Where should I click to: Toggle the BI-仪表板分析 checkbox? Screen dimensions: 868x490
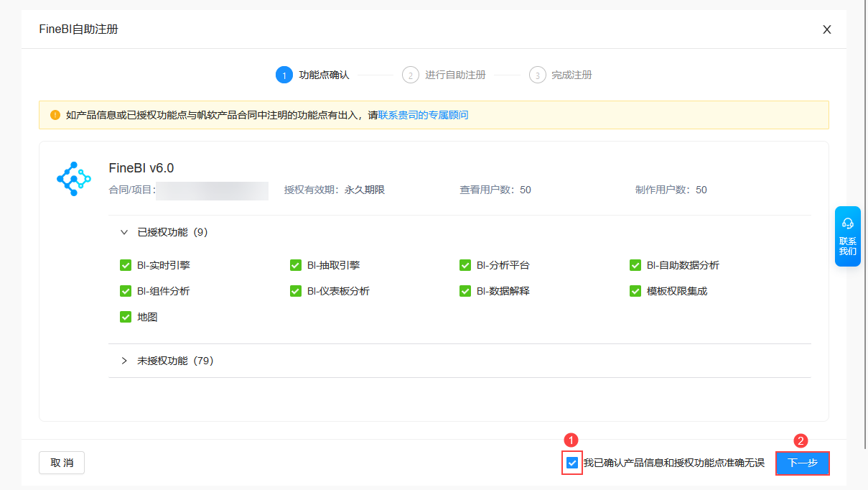pos(295,291)
